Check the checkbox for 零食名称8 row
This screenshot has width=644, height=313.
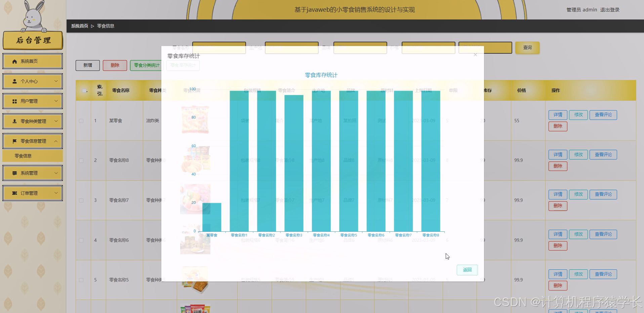click(x=81, y=161)
